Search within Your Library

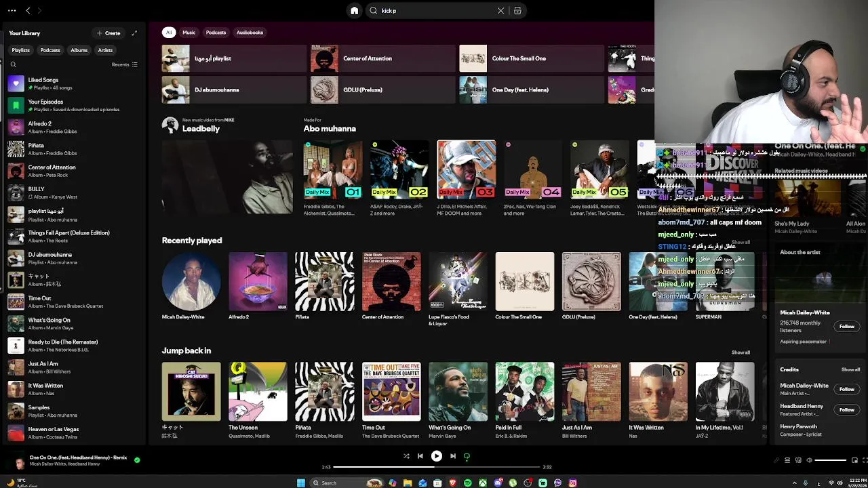tap(13, 64)
